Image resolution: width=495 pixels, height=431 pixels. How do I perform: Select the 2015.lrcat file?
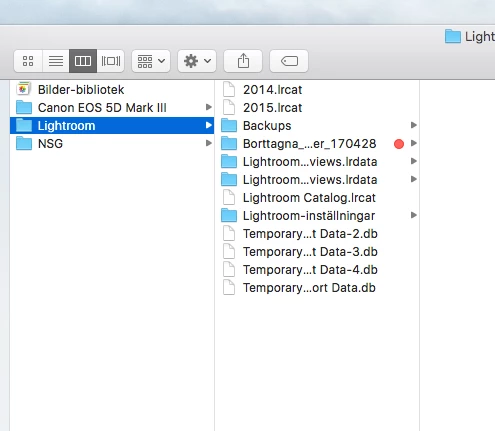click(x=317, y=107)
